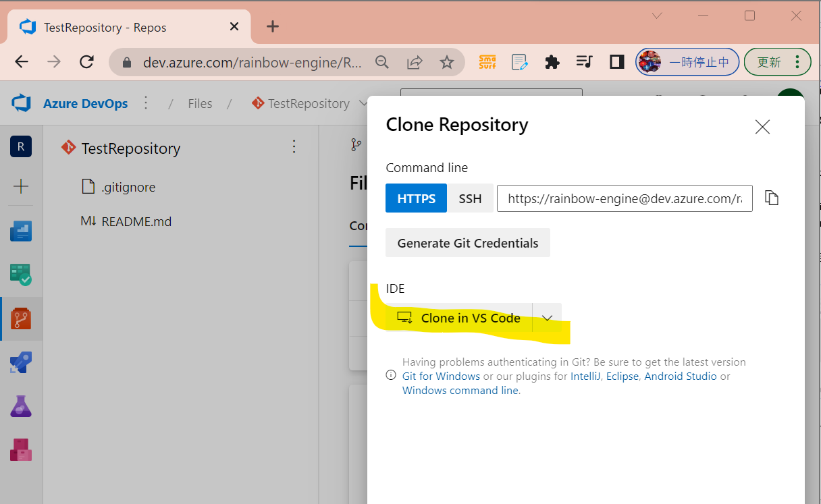Open the vertical dots menu beside Azure DevOps
821x504 pixels.
pos(146,103)
